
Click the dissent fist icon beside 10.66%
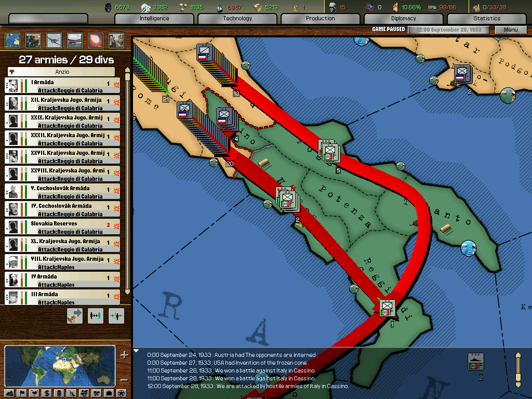(x=395, y=7)
